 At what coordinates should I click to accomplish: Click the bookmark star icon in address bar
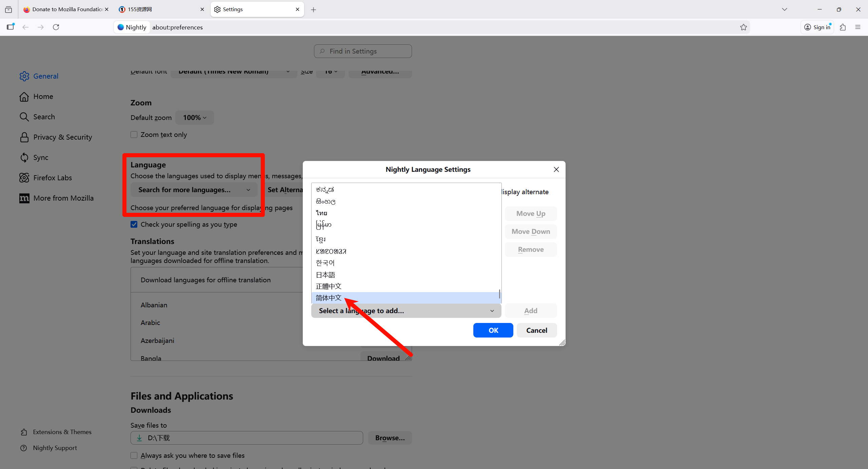pyautogui.click(x=743, y=27)
